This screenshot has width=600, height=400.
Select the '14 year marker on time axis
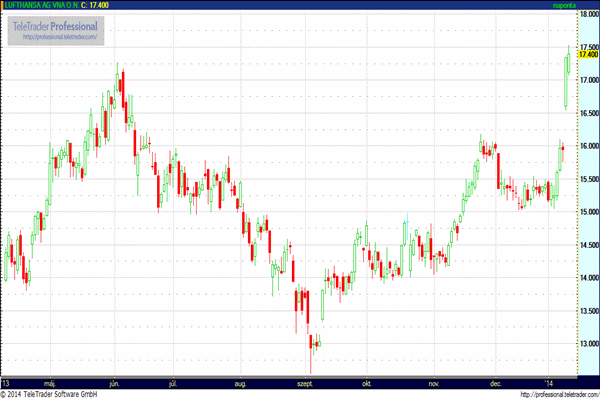point(549,384)
